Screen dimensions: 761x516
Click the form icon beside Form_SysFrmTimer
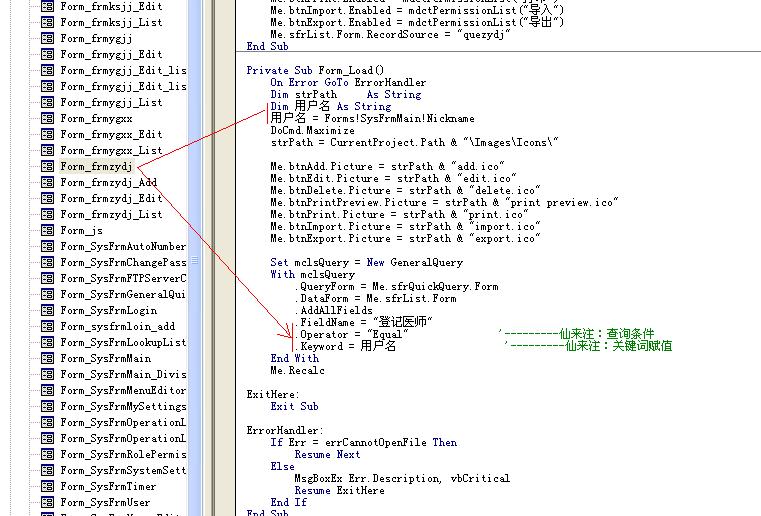(x=46, y=486)
